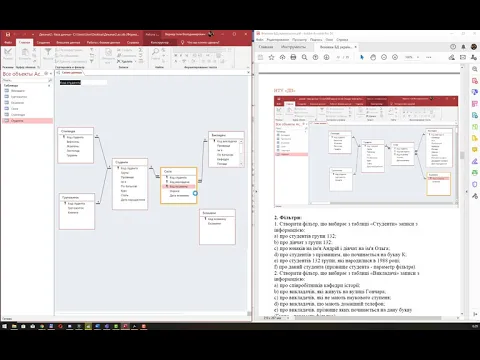Select the hand pan tool in Acrobat
The width and height of the screenshot is (480, 360).
pos(373,57)
